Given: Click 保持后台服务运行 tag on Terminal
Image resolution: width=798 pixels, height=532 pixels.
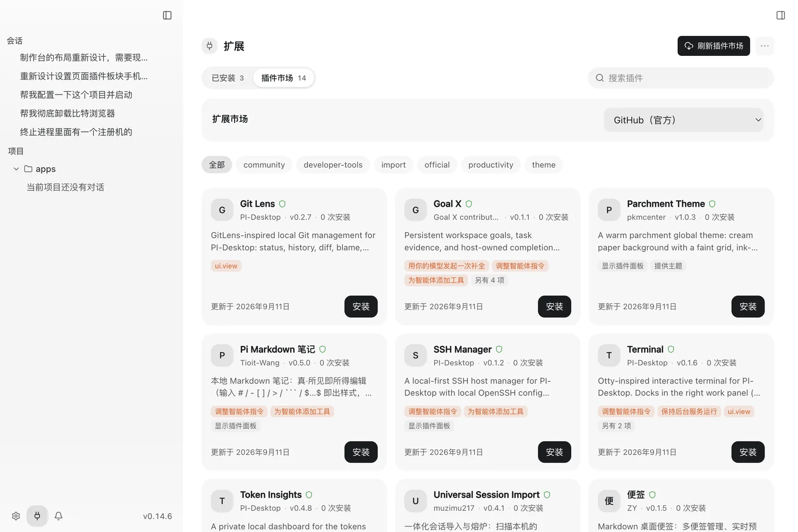Looking at the screenshot, I should (x=689, y=412).
